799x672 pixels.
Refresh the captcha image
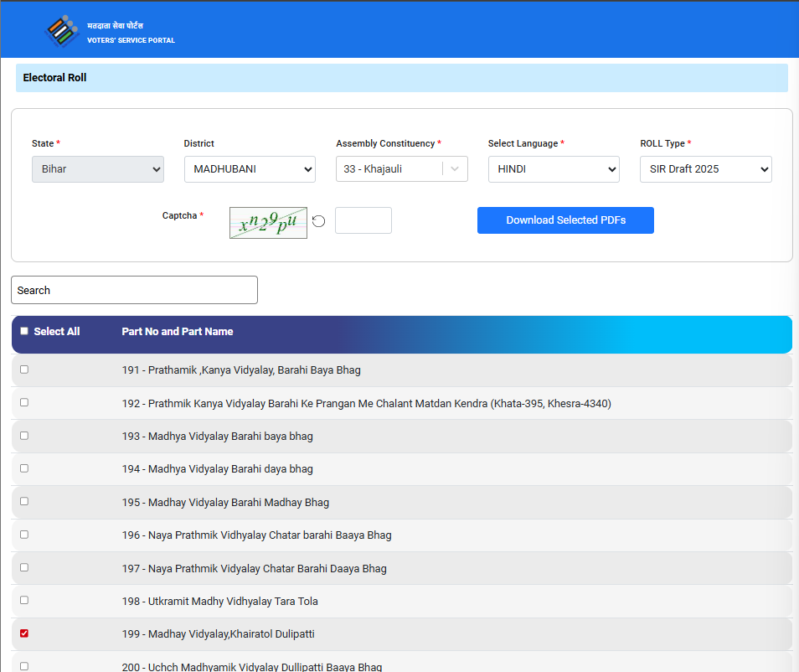click(x=318, y=221)
